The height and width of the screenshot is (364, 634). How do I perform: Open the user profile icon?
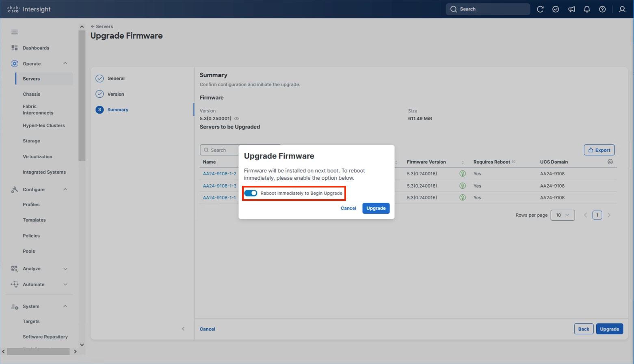click(622, 9)
